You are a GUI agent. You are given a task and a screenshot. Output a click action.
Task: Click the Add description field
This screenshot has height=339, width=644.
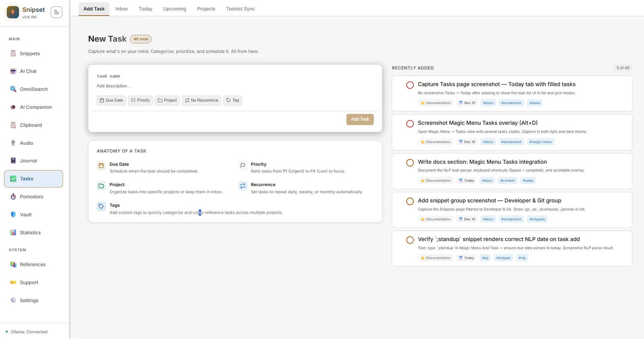coord(235,86)
